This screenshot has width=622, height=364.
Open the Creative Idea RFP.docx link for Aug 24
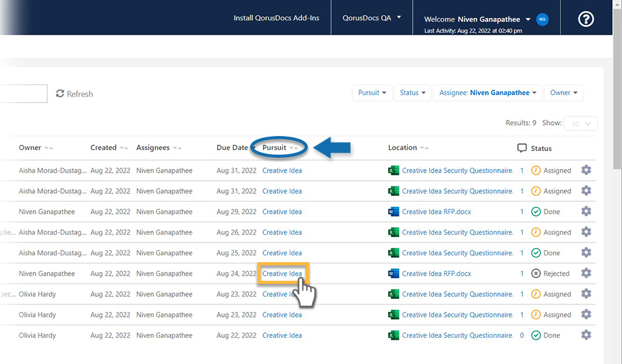[436, 273]
